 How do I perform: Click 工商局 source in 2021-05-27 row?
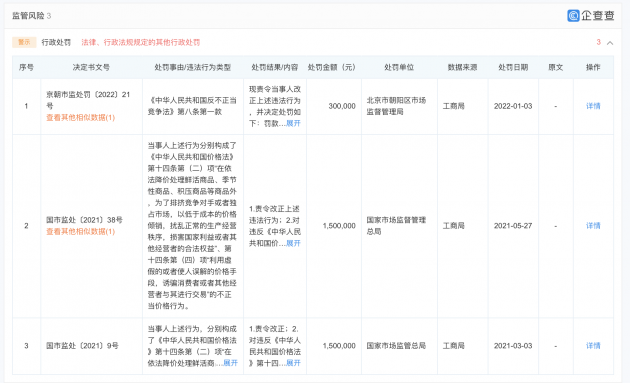pos(454,226)
